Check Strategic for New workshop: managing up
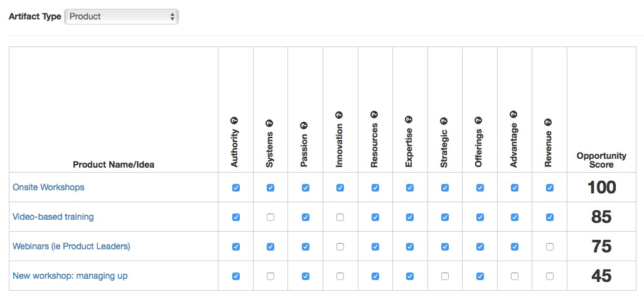 (445, 276)
